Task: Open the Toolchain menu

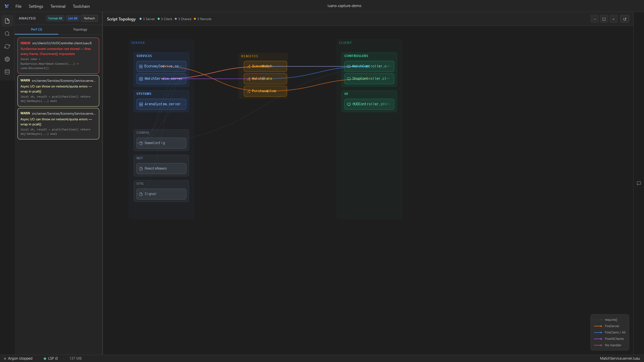Action: coord(81,6)
